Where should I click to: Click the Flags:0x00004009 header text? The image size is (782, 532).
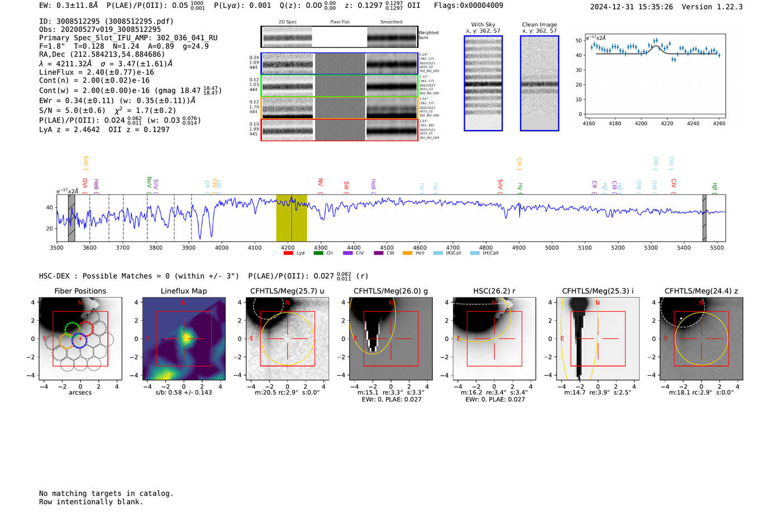468,6
